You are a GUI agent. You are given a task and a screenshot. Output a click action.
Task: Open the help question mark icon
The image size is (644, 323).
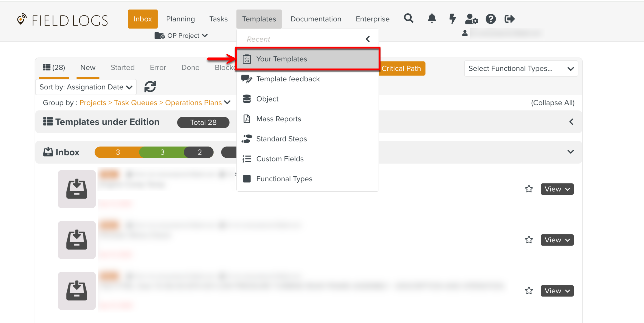[490, 19]
